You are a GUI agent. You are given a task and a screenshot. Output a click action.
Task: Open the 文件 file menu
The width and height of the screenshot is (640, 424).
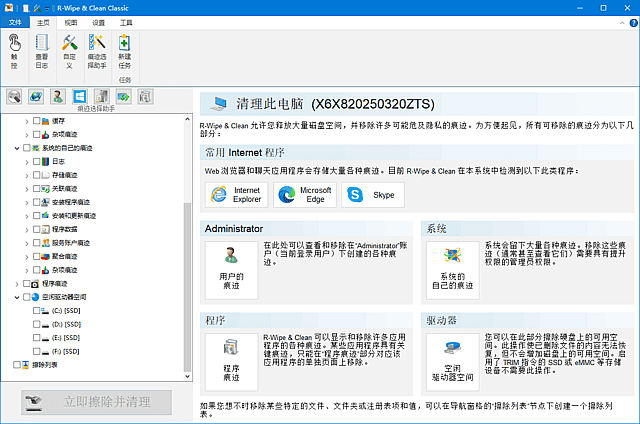pos(15,22)
